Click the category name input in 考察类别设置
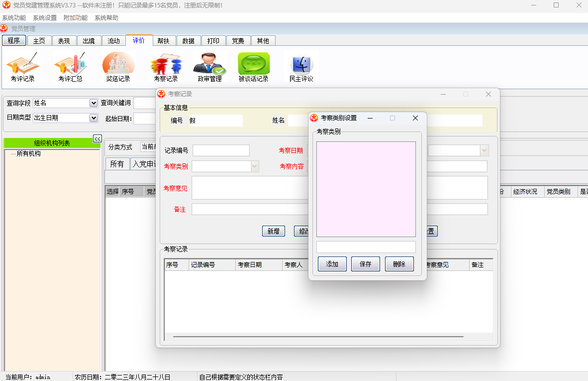Screen dimensions: 588x381 pos(366,247)
